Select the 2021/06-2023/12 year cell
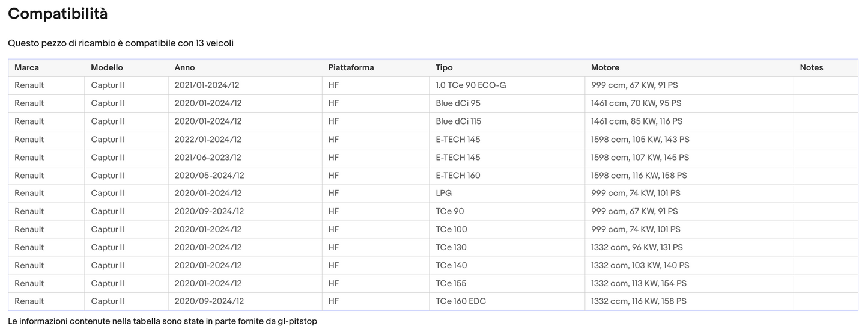This screenshot has height=332, width=868. click(208, 158)
